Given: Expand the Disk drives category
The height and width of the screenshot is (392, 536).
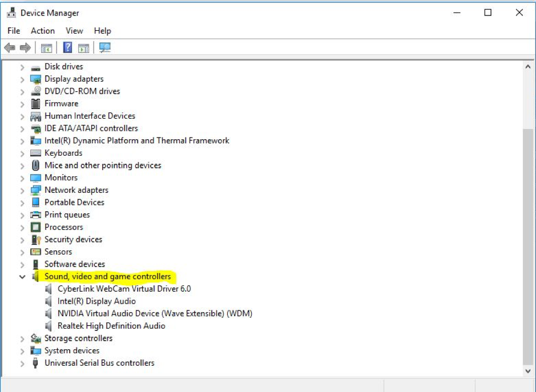Looking at the screenshot, I should [22, 67].
